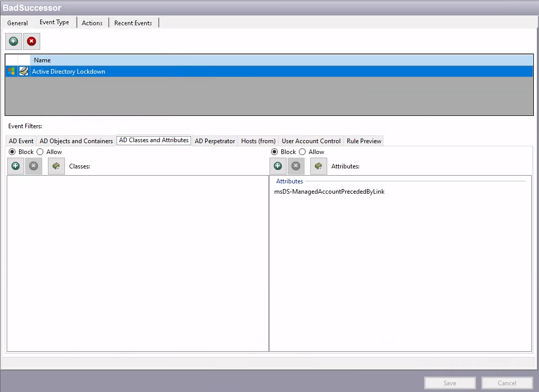539x392 pixels.
Task: Select the Active Directory Lockdown row
Action: tap(69, 72)
